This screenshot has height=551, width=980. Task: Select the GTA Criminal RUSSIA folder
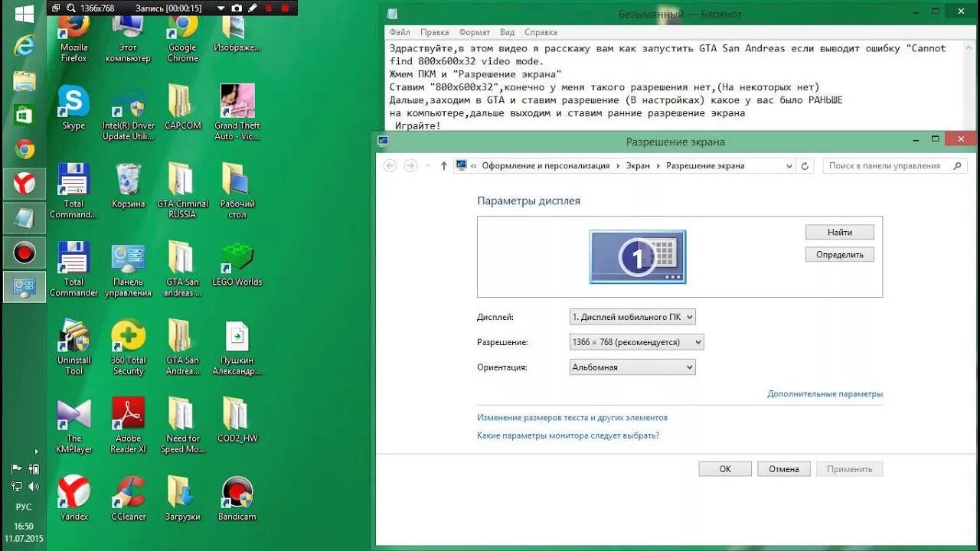[x=182, y=191]
